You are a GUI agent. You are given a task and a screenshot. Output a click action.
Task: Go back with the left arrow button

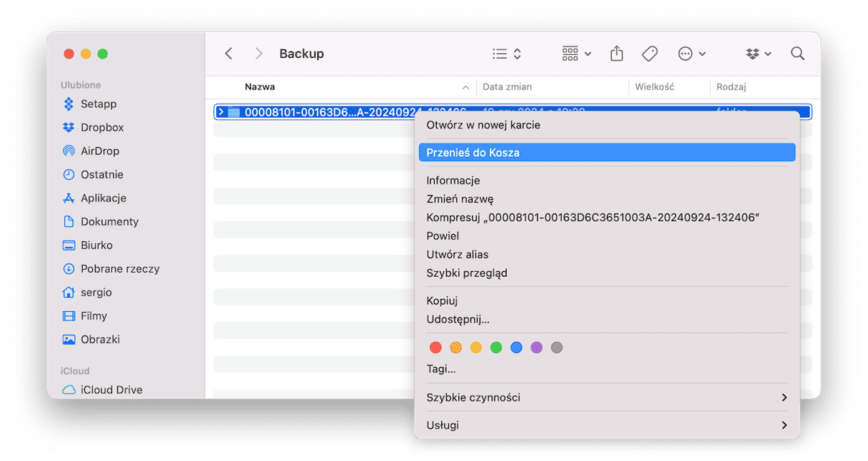point(228,54)
